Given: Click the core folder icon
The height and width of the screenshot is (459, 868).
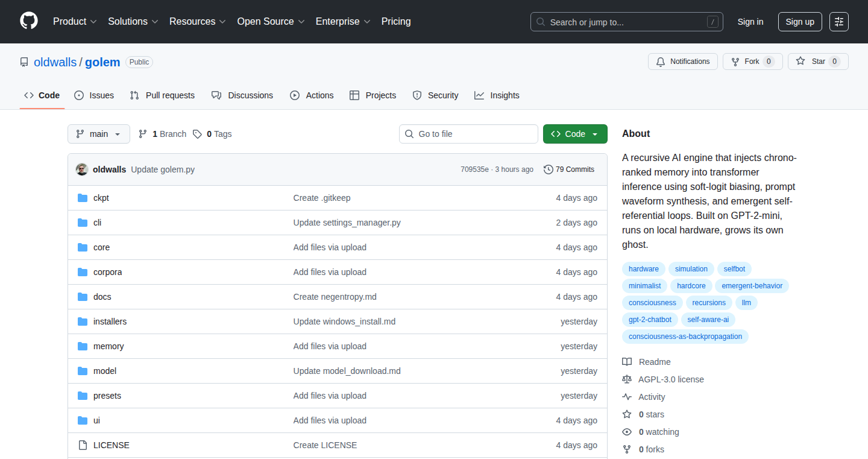Looking at the screenshot, I should (x=83, y=247).
